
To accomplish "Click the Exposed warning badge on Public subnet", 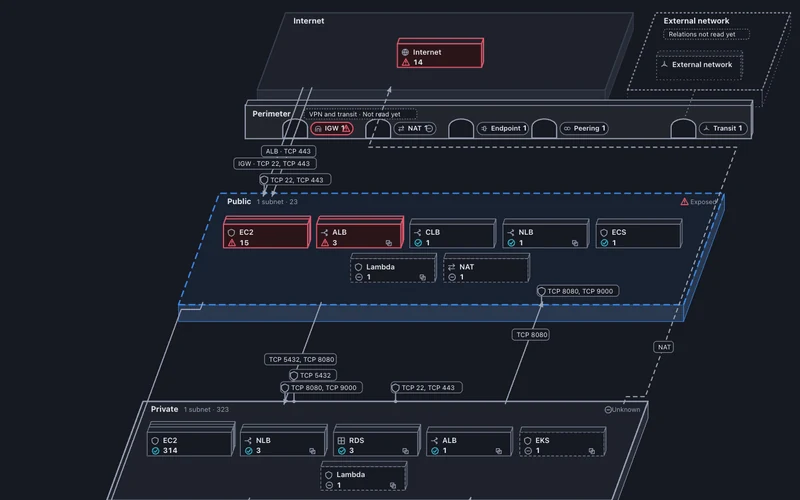I will pyautogui.click(x=698, y=202).
